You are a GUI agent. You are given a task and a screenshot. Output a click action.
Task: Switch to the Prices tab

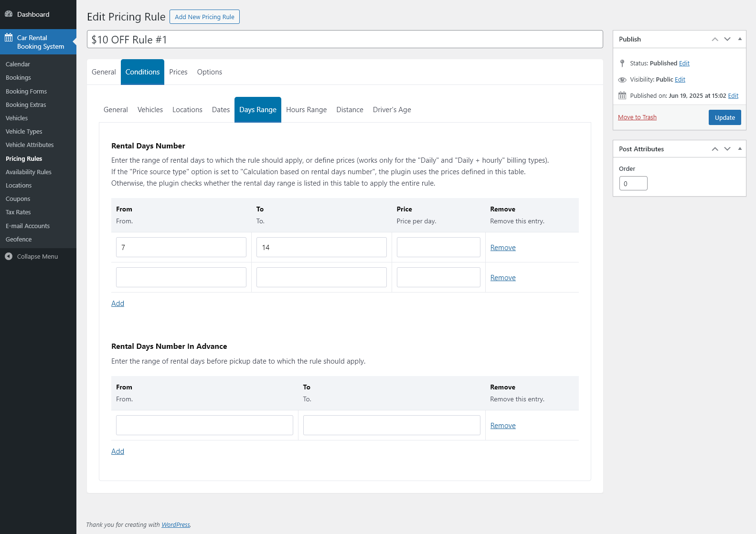(x=178, y=72)
